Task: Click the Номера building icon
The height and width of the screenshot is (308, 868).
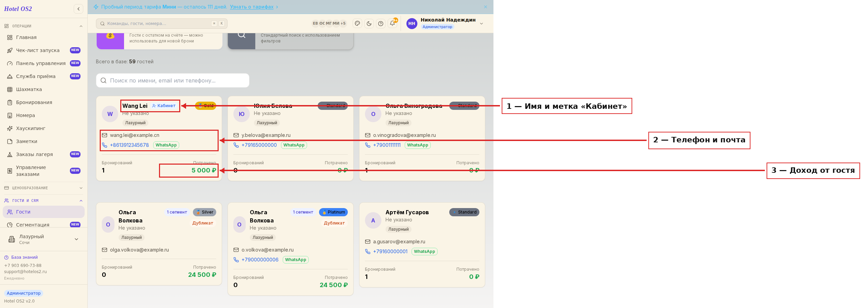Action: pos(10,115)
